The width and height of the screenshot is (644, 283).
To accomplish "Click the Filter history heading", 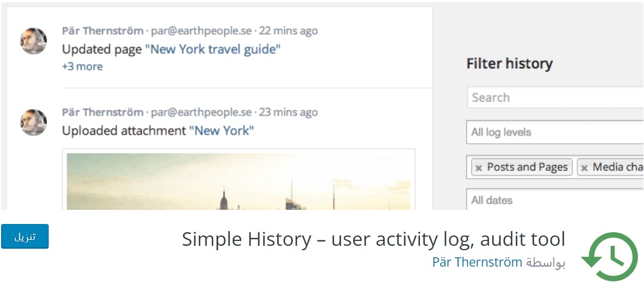I will tap(509, 64).
